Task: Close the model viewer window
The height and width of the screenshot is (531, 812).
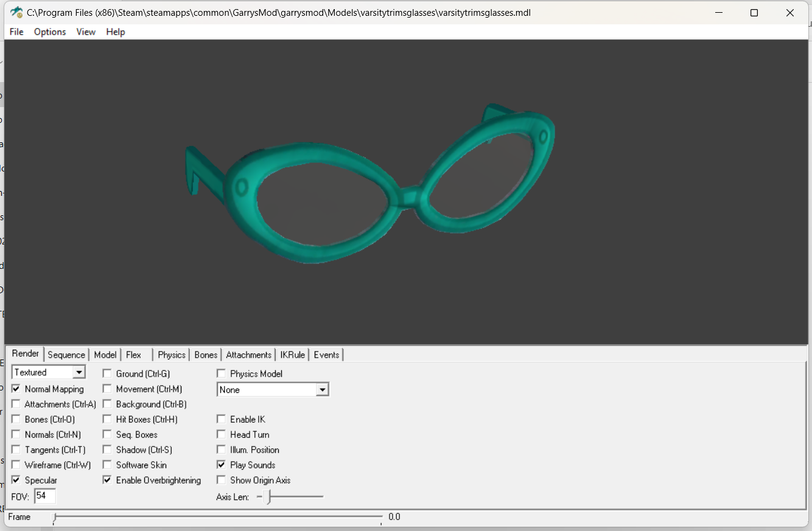Action: pos(790,13)
